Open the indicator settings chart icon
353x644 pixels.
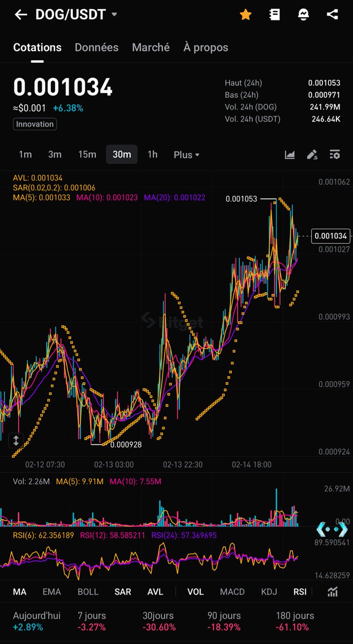pos(333,591)
